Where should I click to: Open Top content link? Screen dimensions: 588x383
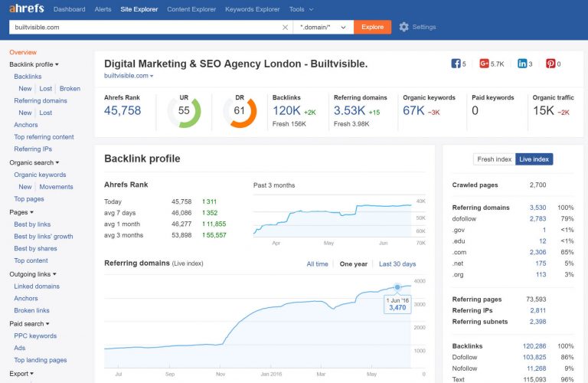[x=31, y=260]
